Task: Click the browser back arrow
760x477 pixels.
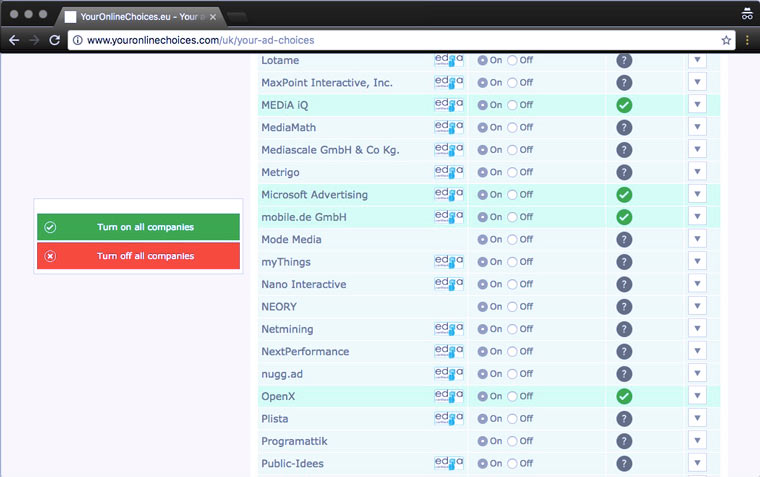Action: (14, 40)
